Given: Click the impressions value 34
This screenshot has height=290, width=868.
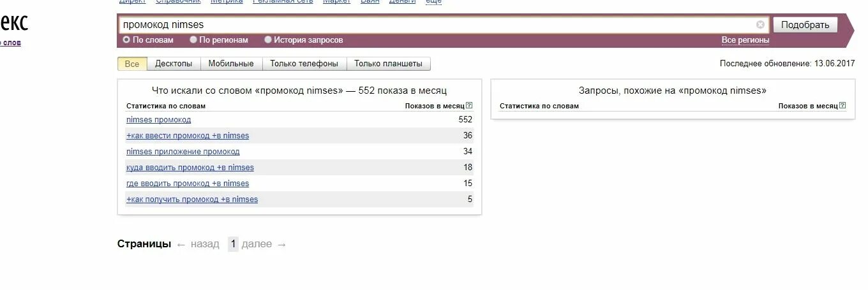Looking at the screenshot, I should [x=468, y=152].
